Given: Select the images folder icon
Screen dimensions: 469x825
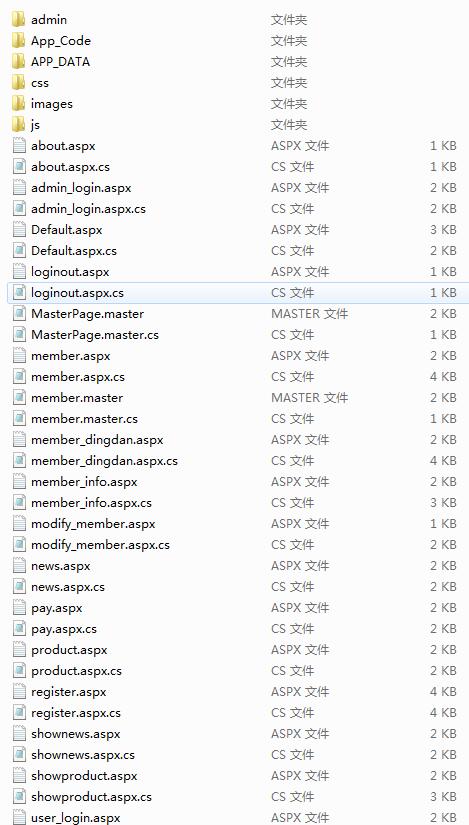Looking at the screenshot, I should (x=18, y=104).
